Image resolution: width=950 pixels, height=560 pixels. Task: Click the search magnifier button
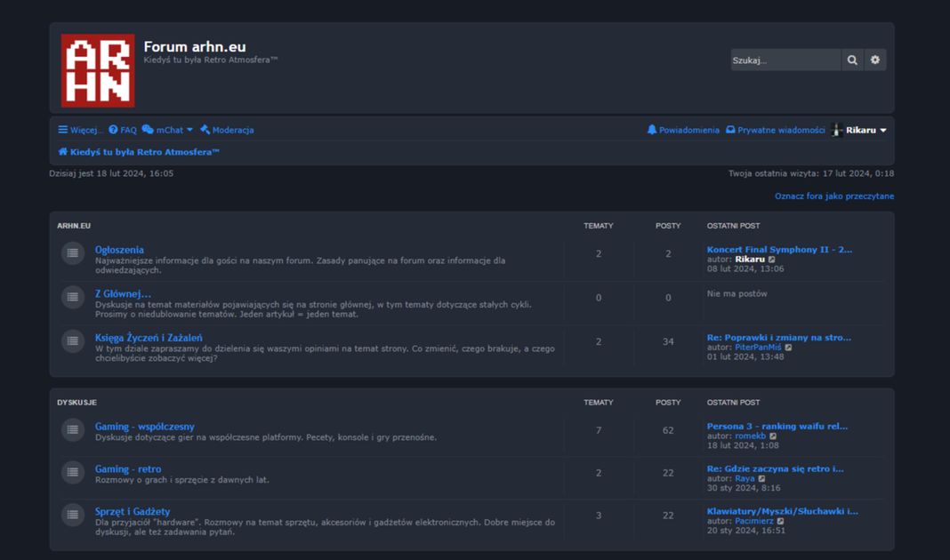(852, 60)
